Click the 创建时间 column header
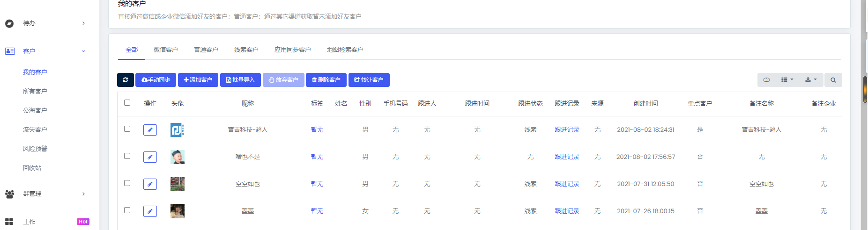The height and width of the screenshot is (230, 868). coord(646,104)
